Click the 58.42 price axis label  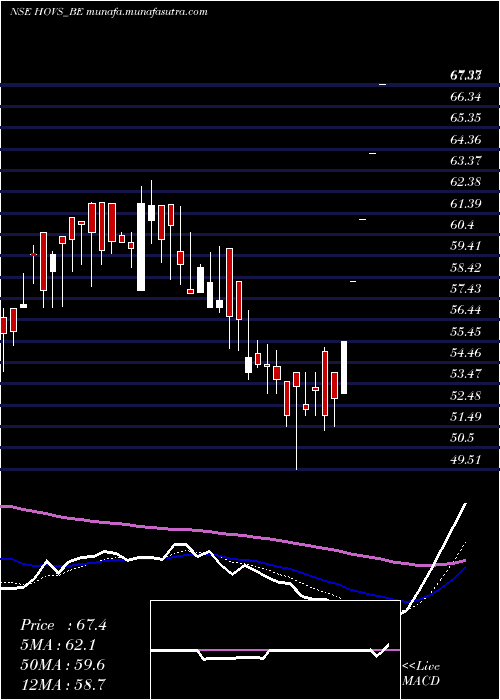tap(466, 267)
